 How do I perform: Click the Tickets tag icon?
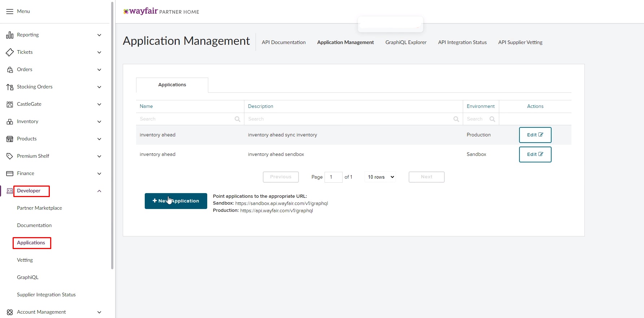(x=10, y=52)
